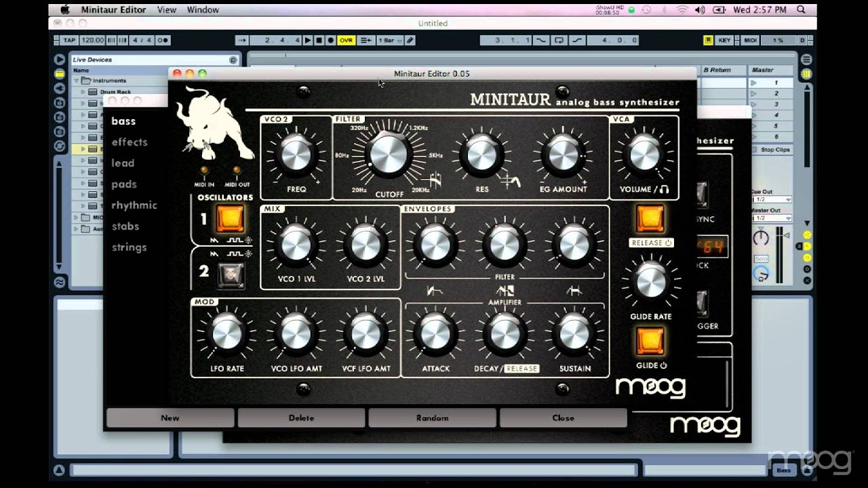This screenshot has width=868, height=488.
Task: Toggle the Solo cue button on Master
Action: pyautogui.click(x=762, y=260)
